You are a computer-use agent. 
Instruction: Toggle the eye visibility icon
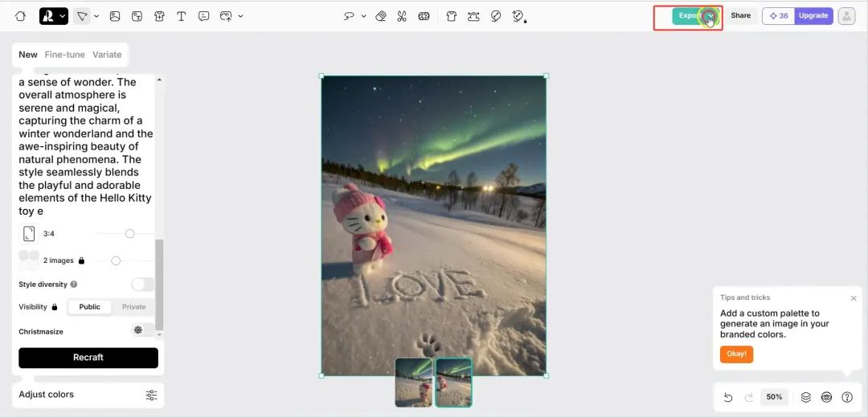coord(826,397)
